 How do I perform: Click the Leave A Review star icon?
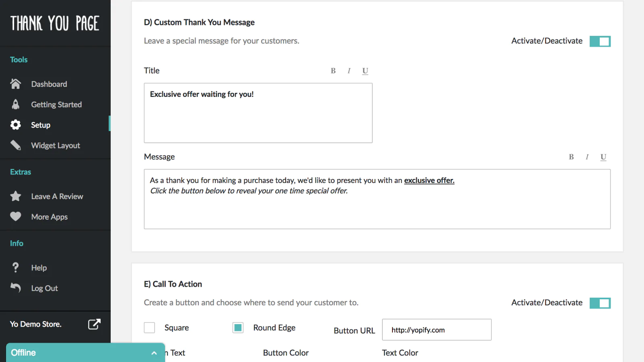16,196
